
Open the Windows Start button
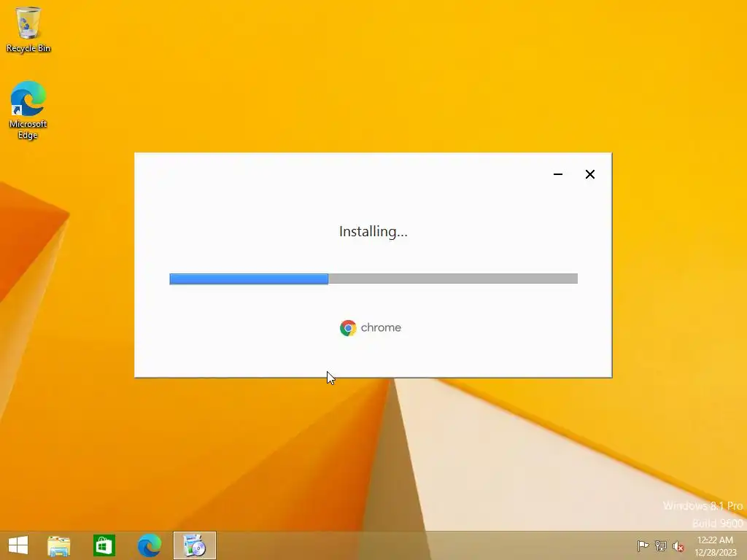click(18, 545)
